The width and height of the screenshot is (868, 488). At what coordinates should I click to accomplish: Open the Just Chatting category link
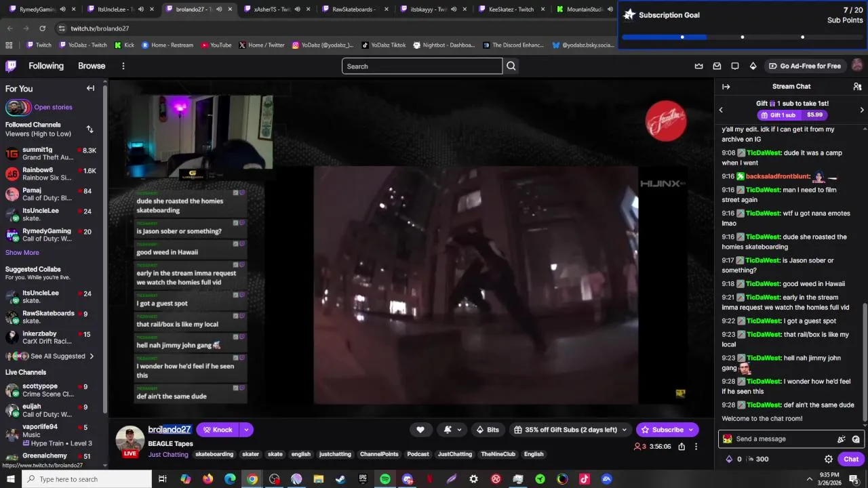pyautogui.click(x=168, y=455)
